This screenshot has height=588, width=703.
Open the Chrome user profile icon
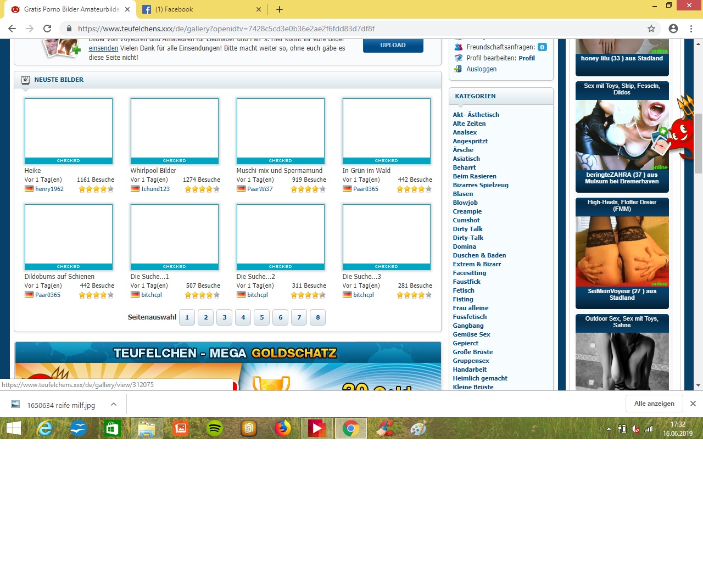tap(673, 29)
